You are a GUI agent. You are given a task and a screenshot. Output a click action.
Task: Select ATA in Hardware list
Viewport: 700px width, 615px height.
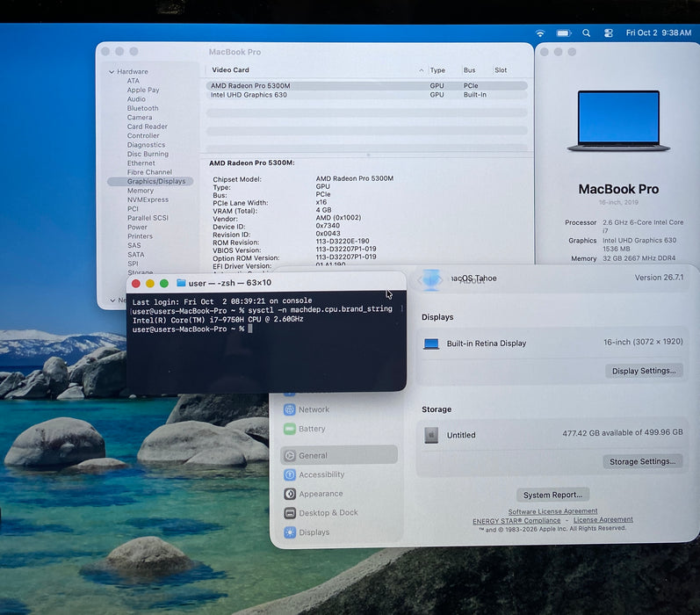pyautogui.click(x=133, y=81)
